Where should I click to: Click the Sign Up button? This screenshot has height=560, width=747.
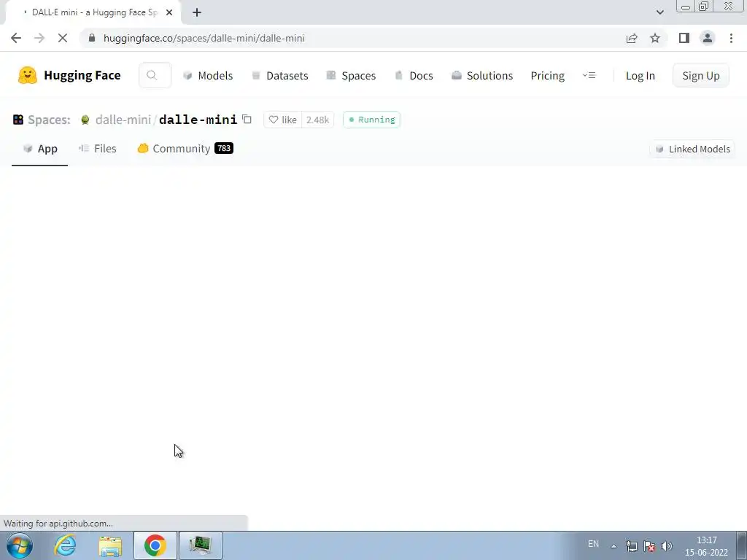(701, 75)
